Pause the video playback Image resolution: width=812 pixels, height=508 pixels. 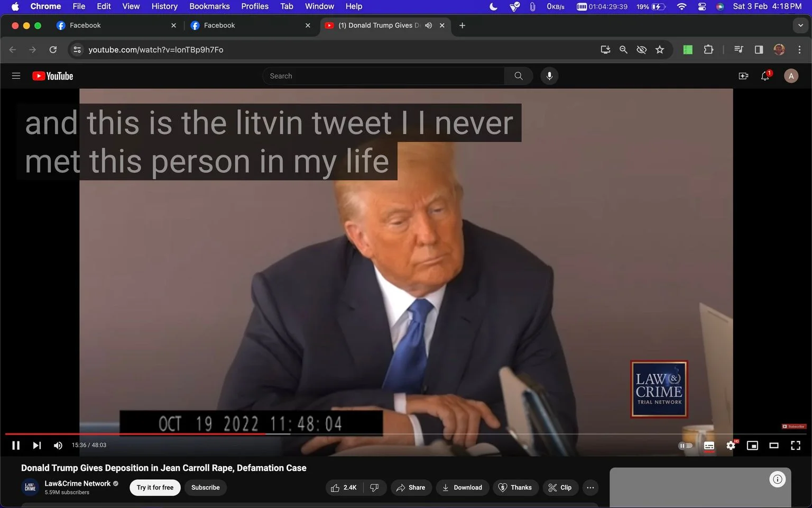coord(16,446)
